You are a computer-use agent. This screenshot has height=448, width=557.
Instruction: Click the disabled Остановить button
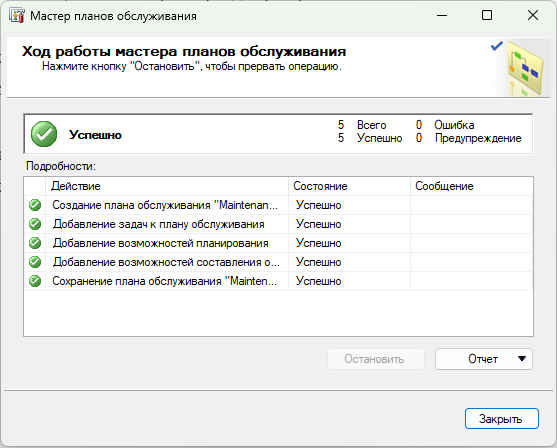pyautogui.click(x=376, y=359)
